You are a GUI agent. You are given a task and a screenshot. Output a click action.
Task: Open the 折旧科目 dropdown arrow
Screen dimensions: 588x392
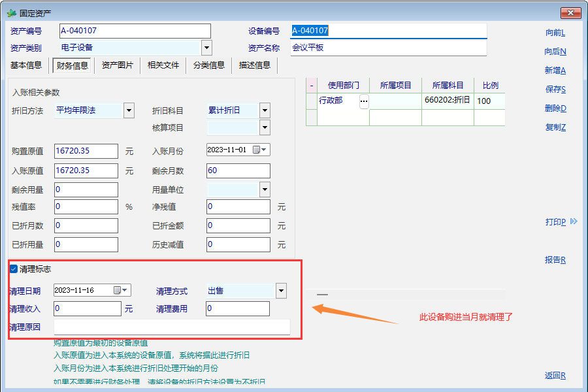point(265,110)
